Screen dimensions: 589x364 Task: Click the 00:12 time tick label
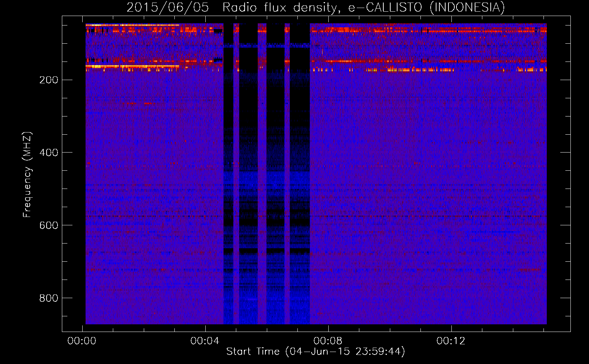[451, 341]
